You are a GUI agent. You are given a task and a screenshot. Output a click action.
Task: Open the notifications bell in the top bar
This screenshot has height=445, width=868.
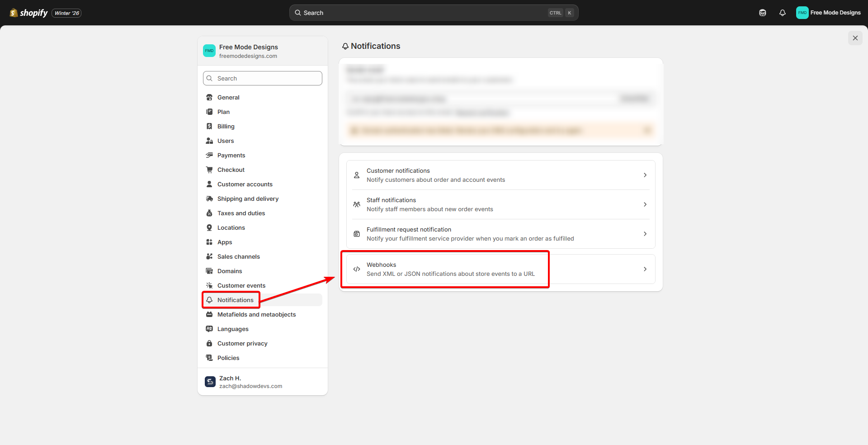click(783, 13)
